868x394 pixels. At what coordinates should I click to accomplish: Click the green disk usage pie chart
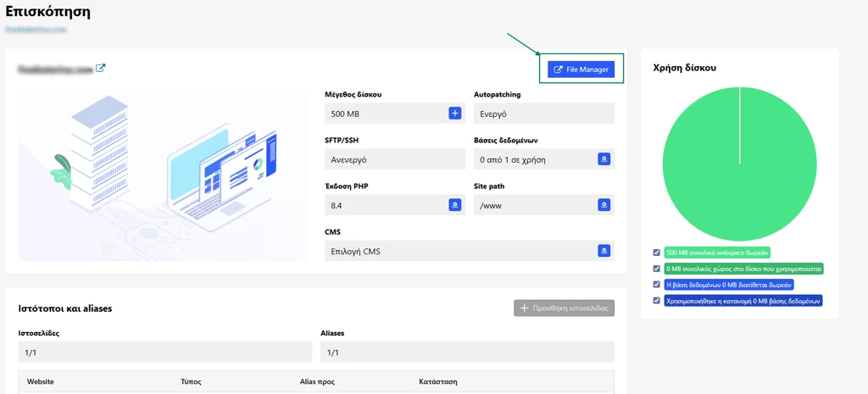(x=739, y=164)
